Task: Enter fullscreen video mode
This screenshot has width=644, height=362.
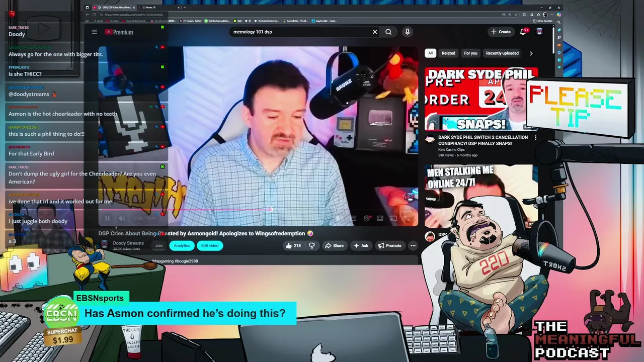Action: (x=407, y=218)
